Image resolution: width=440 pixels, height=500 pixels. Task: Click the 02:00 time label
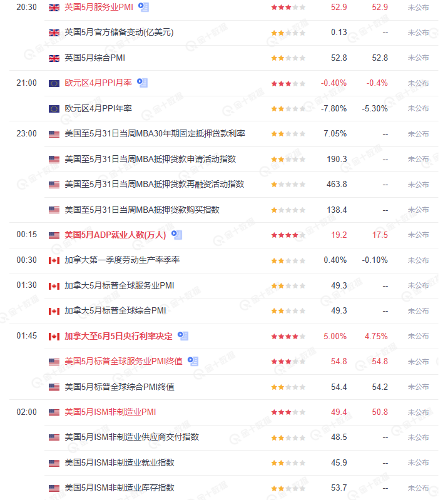pyautogui.click(x=27, y=412)
